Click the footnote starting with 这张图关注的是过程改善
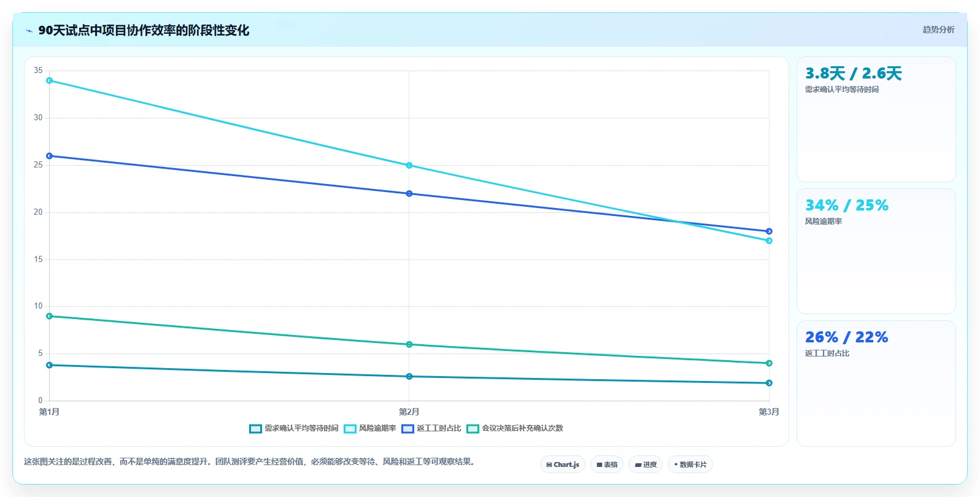This screenshot has width=980, height=497. point(250,461)
